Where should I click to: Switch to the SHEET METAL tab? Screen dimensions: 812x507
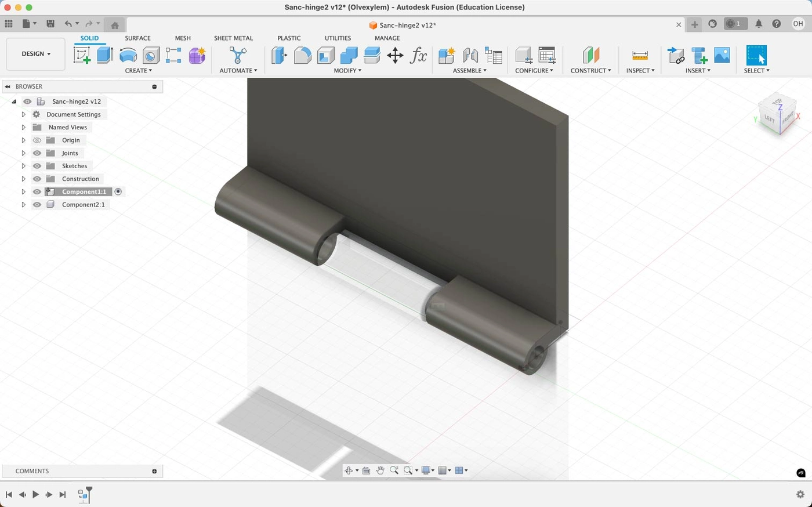pos(233,38)
